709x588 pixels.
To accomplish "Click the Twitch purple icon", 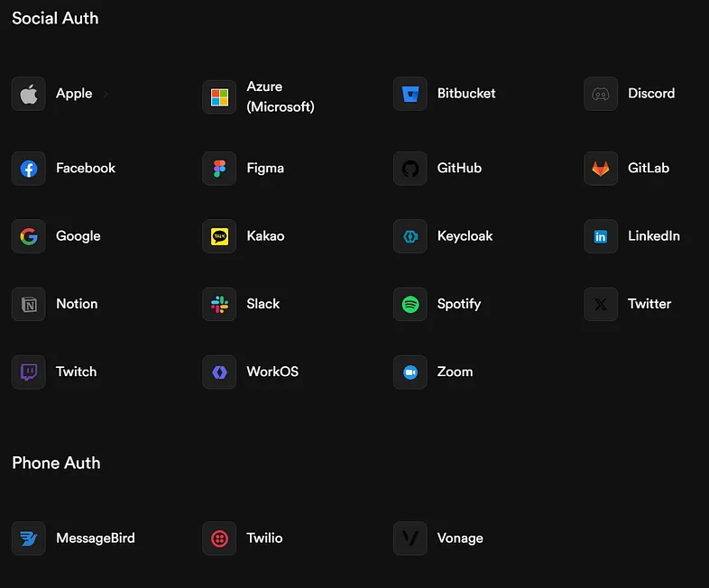I will [x=29, y=372].
